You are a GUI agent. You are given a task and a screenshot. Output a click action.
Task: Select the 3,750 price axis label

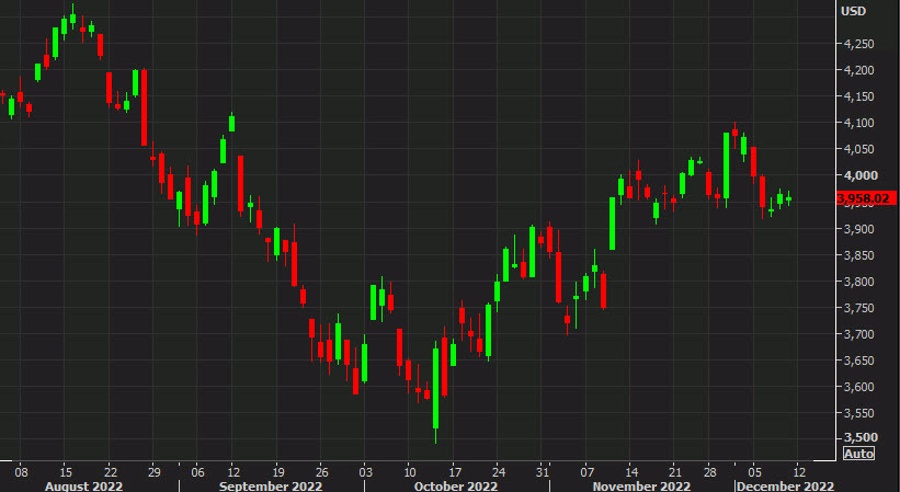coord(859,308)
